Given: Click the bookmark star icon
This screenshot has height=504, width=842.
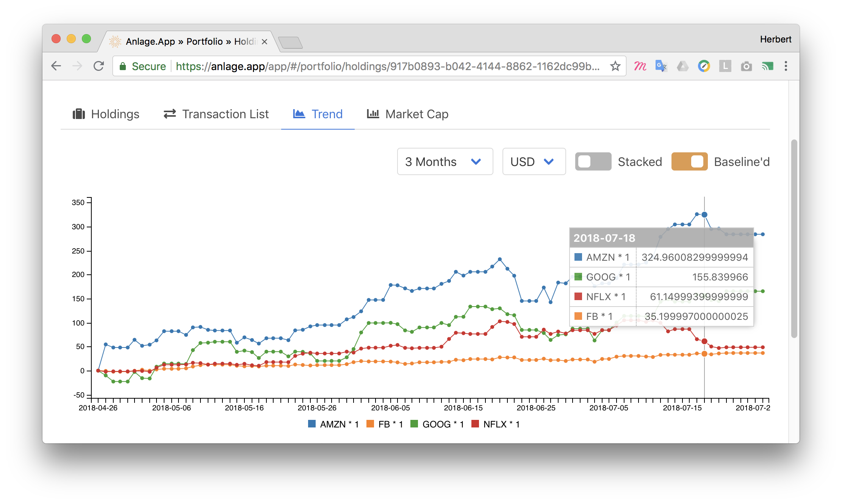Looking at the screenshot, I should pyautogui.click(x=615, y=66).
